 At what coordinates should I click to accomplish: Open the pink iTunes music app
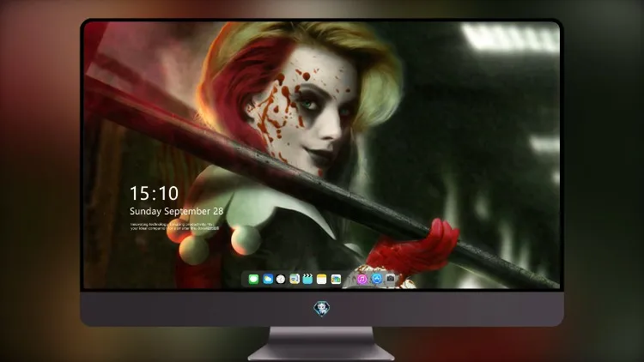[x=361, y=280]
